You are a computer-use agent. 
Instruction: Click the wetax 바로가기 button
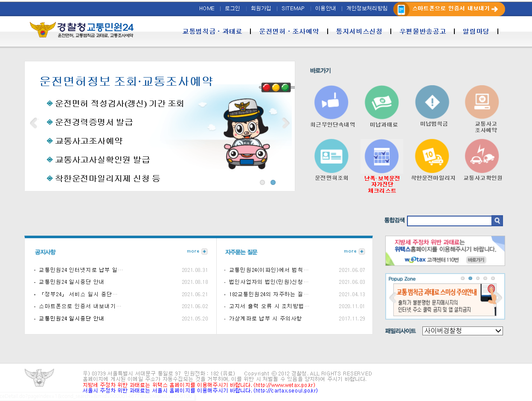click(x=476, y=260)
